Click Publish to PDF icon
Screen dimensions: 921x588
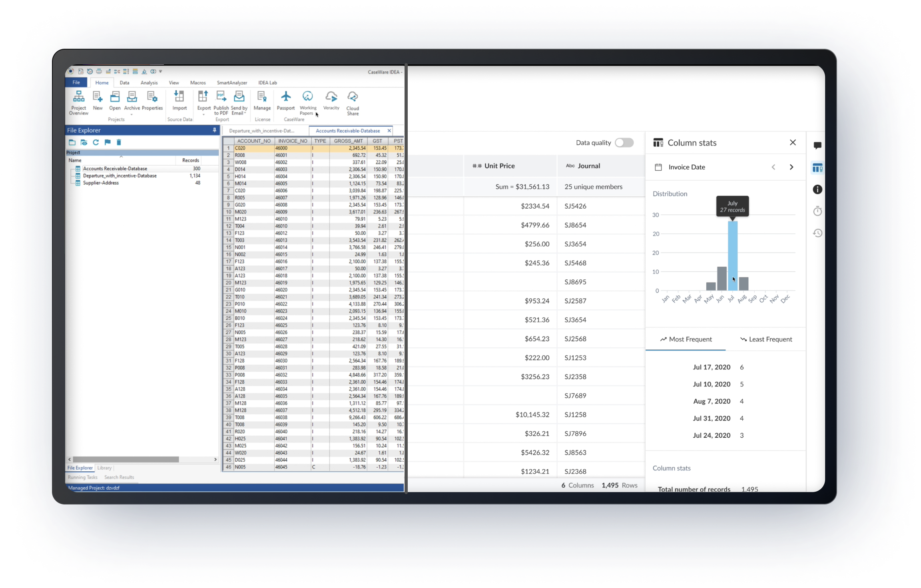[x=221, y=97]
